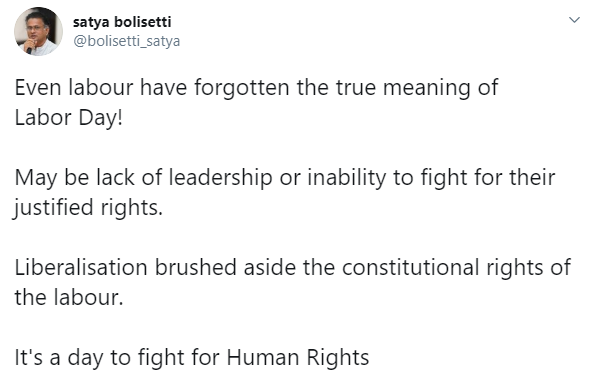The width and height of the screenshot is (596, 376).
Task: Expand the tweet options chevron menu
Action: coord(574,19)
